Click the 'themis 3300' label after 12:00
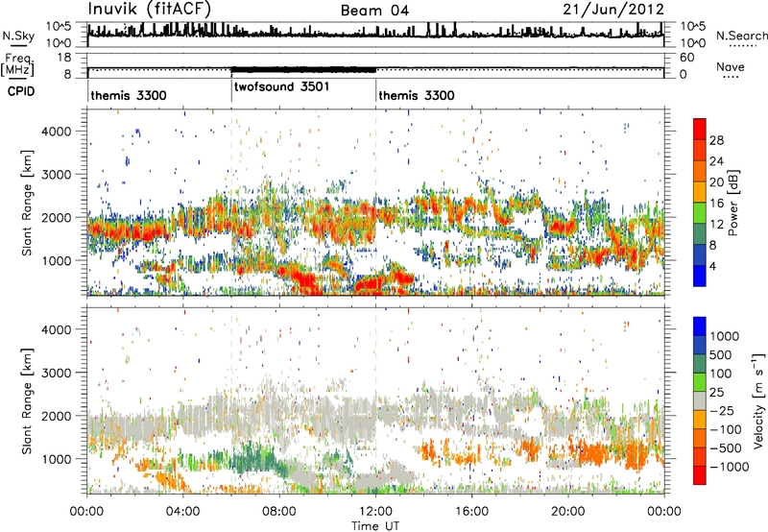Image resolution: width=768 pixels, height=532 pixels. point(417,95)
